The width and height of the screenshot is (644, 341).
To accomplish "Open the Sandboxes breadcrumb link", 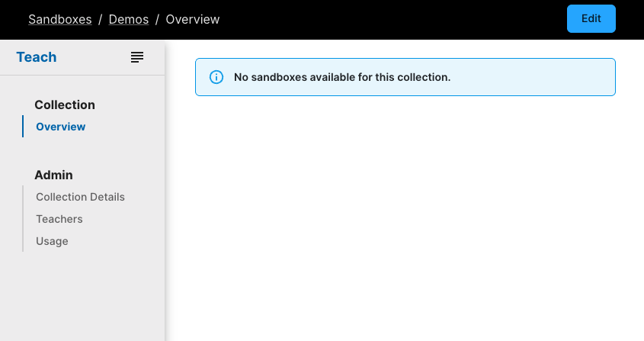I will (60, 19).
